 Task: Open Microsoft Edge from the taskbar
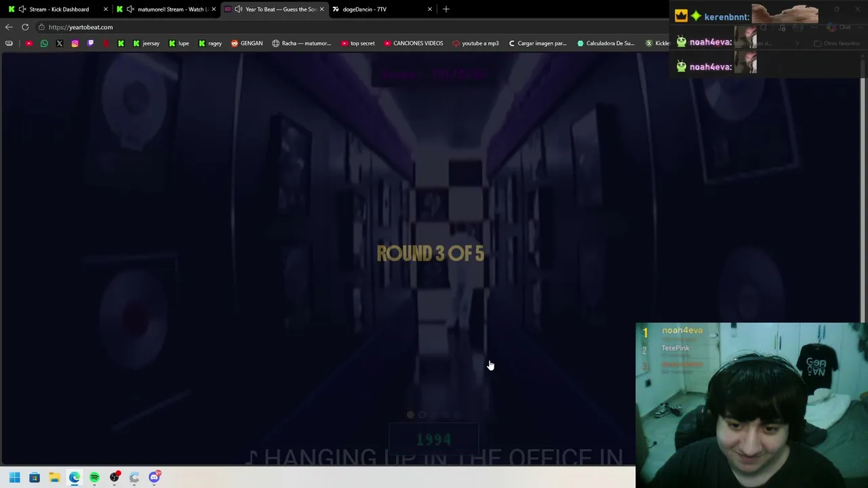click(x=74, y=478)
